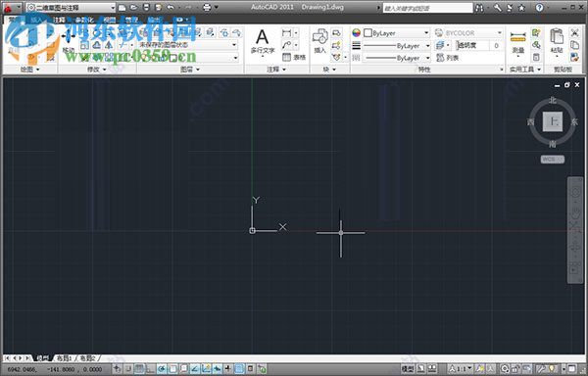
Task: Click the Save icon in quick access toolbar
Action: [x=146, y=7]
